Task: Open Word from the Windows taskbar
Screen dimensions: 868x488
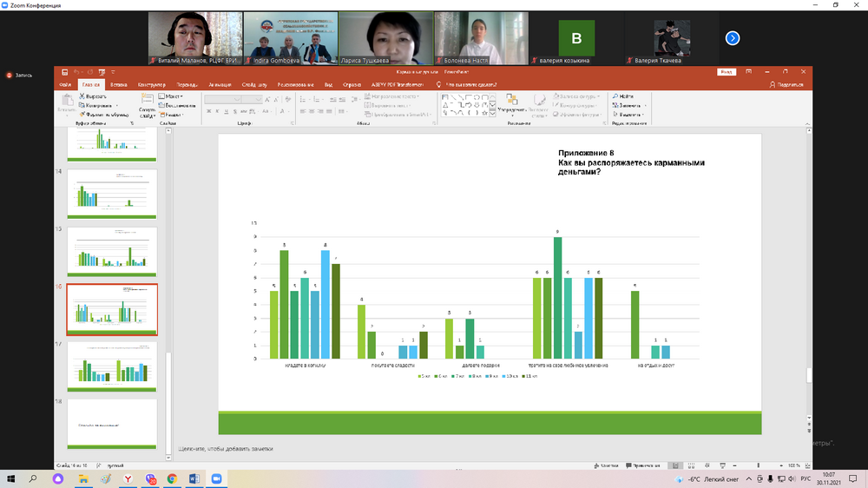Action: [x=194, y=478]
